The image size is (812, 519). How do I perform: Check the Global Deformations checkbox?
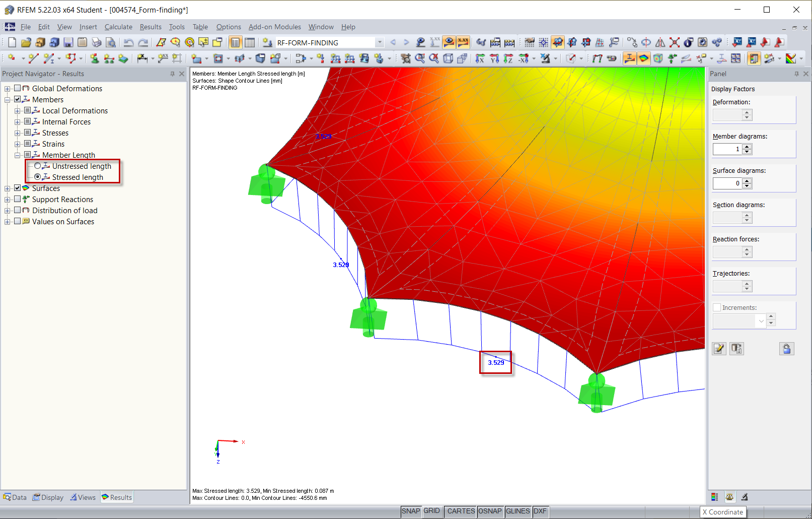coord(18,88)
